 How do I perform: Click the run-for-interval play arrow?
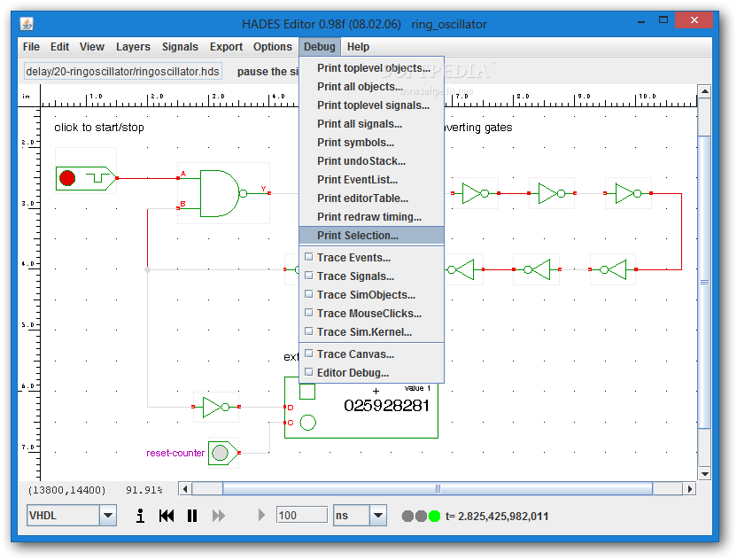click(262, 516)
